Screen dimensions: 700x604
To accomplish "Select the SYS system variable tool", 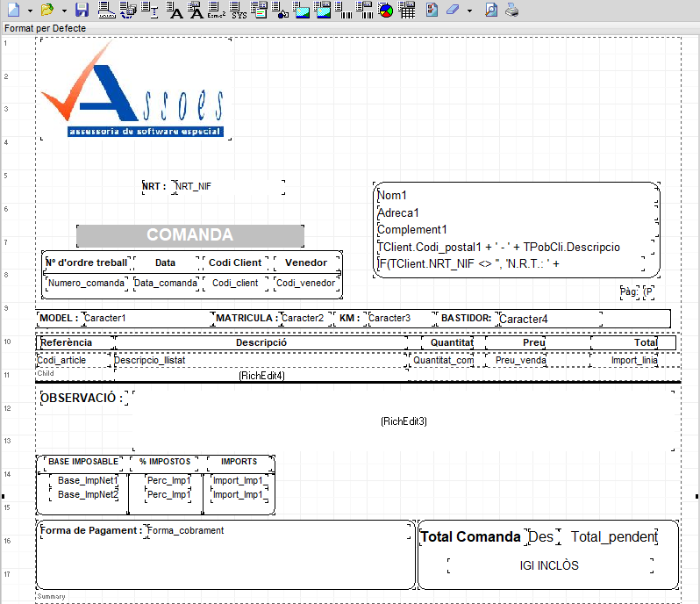I will [239, 10].
